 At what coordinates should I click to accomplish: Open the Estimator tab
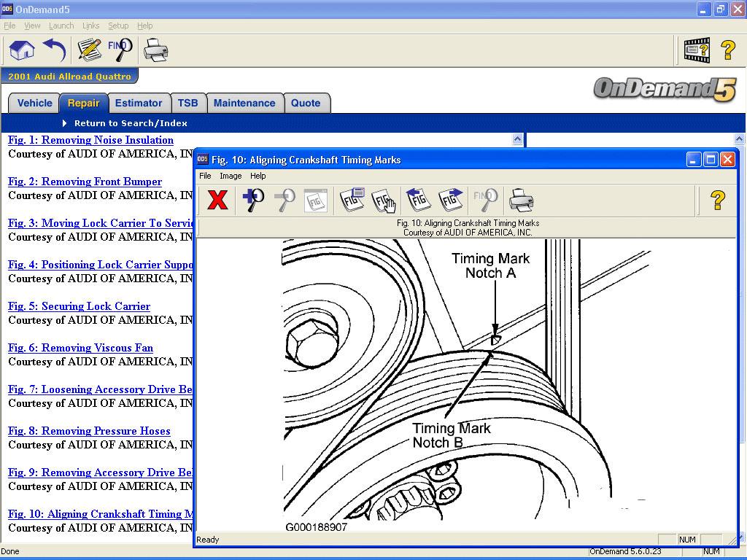[139, 103]
